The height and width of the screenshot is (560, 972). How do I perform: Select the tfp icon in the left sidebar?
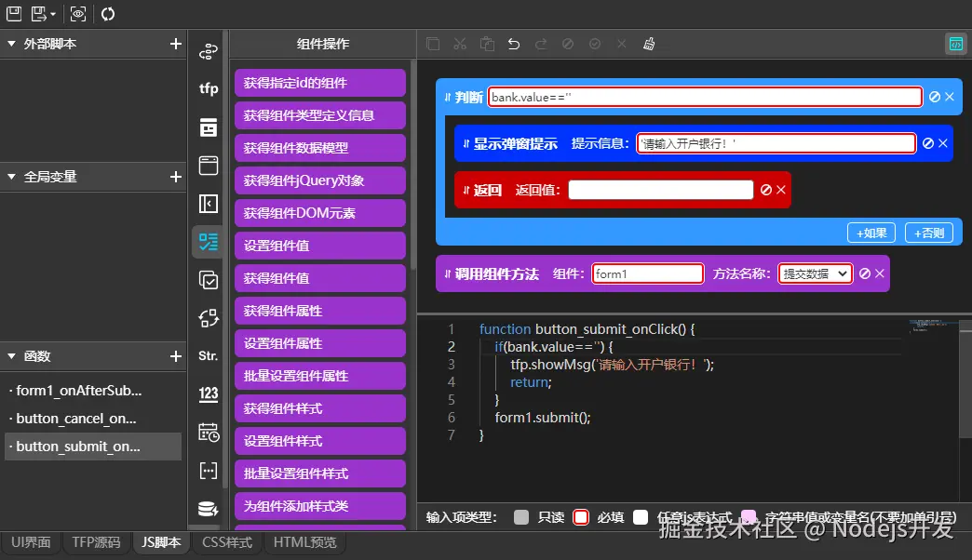click(207, 88)
